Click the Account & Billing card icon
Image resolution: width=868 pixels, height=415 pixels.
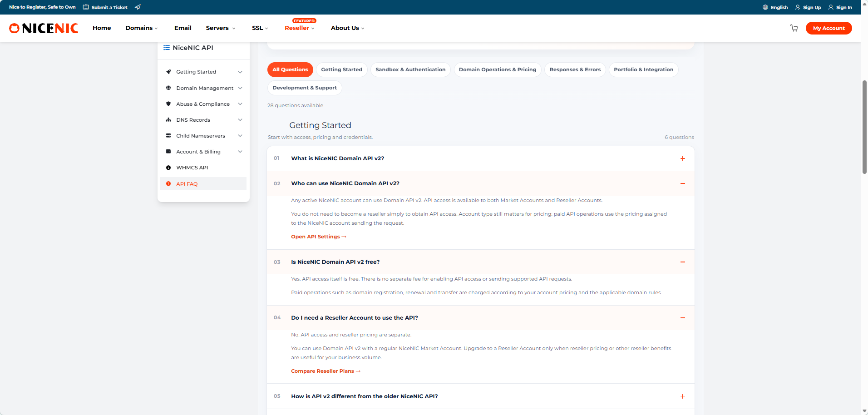coord(168,152)
